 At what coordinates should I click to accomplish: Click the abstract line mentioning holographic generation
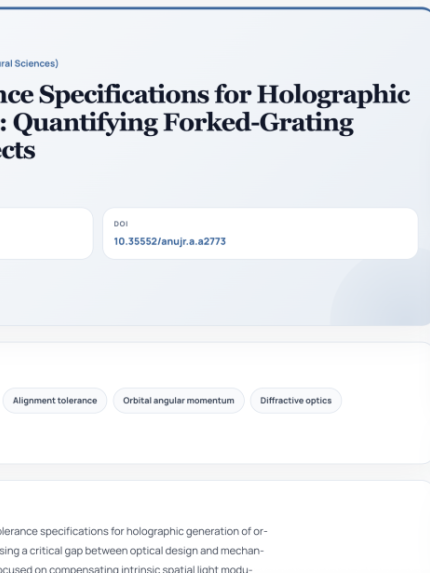click(133, 531)
